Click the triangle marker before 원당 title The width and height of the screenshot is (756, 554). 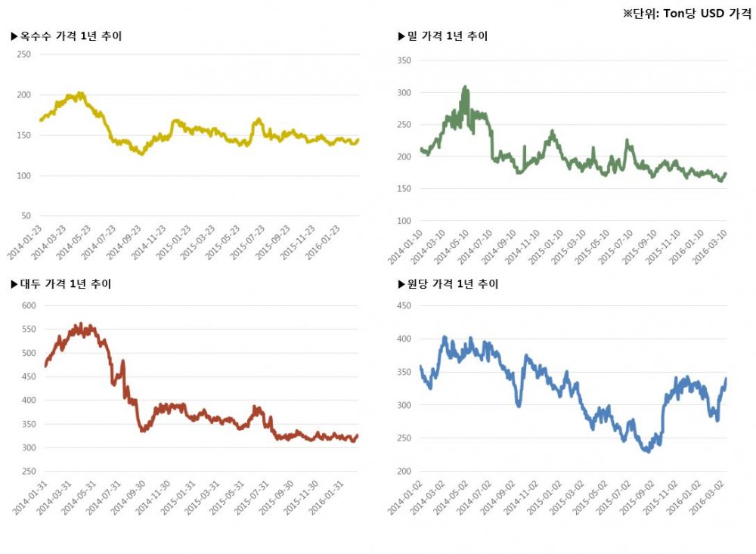point(401,284)
